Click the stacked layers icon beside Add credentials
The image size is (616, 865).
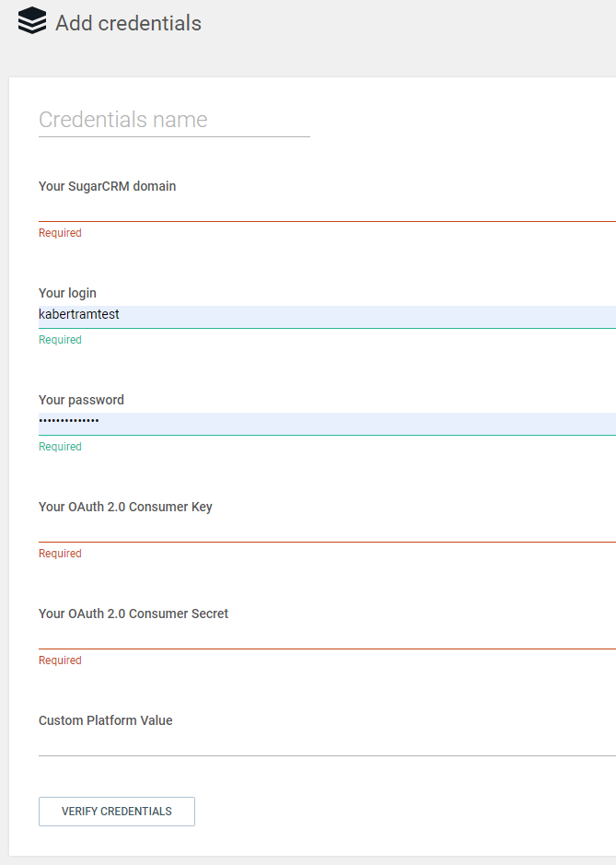coord(31,22)
